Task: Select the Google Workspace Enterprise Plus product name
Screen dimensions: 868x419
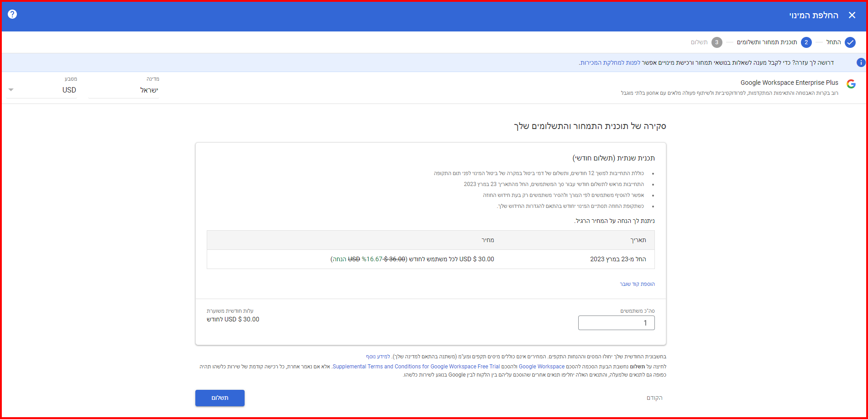Action: coord(790,83)
